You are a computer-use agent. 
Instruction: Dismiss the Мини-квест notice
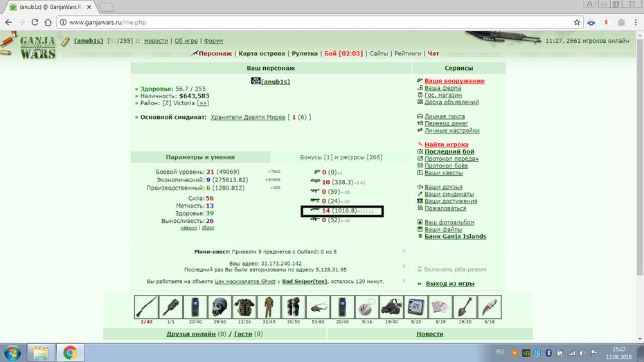(x=404, y=251)
